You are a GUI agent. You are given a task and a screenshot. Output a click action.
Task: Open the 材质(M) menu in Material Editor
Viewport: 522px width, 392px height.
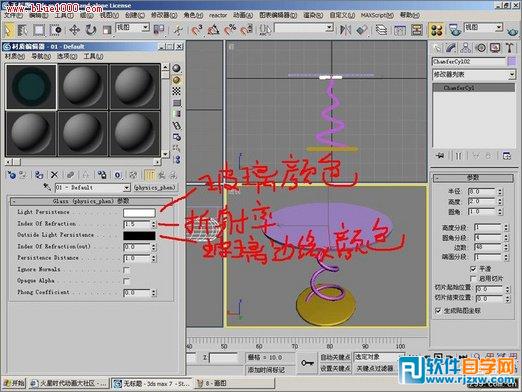pyautogui.click(x=15, y=56)
